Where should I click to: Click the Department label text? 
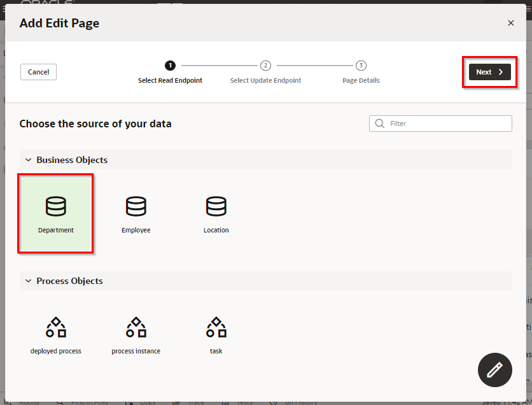click(56, 231)
